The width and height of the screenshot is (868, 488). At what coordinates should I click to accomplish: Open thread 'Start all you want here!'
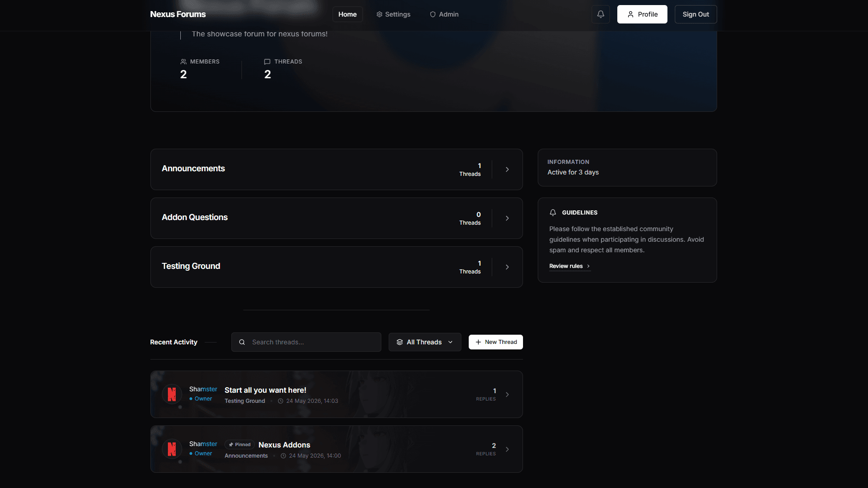265,390
